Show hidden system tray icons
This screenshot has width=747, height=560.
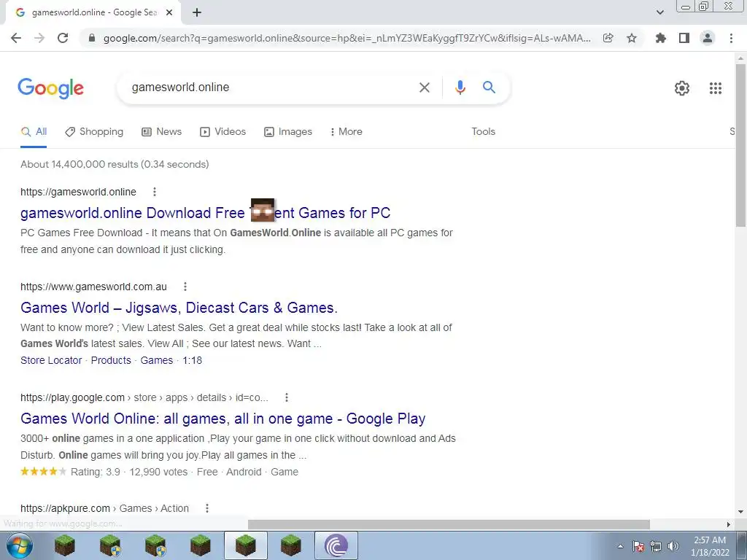(620, 546)
